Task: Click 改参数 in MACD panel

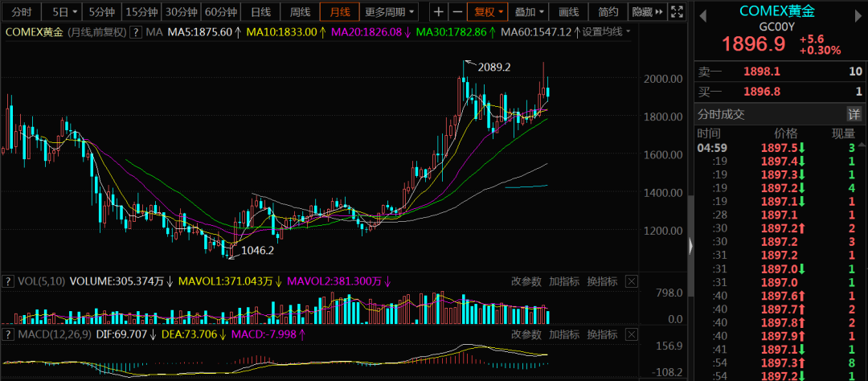Action: click(x=526, y=334)
